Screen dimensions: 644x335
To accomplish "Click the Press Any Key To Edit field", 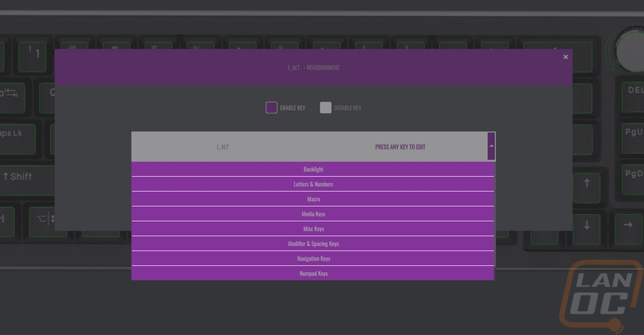I will 400,147.
